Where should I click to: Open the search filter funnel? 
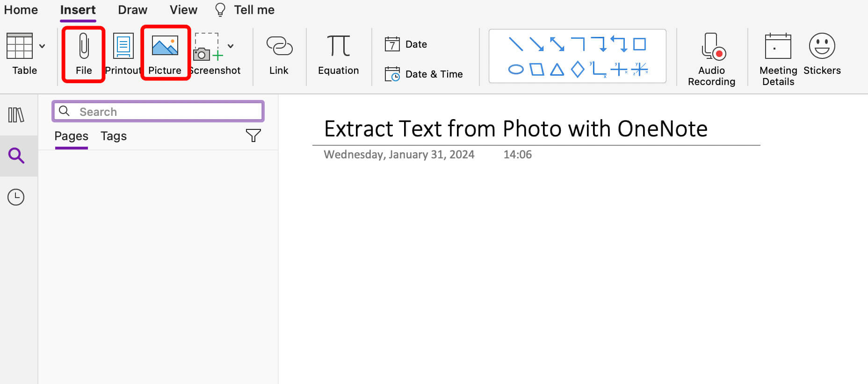(253, 135)
